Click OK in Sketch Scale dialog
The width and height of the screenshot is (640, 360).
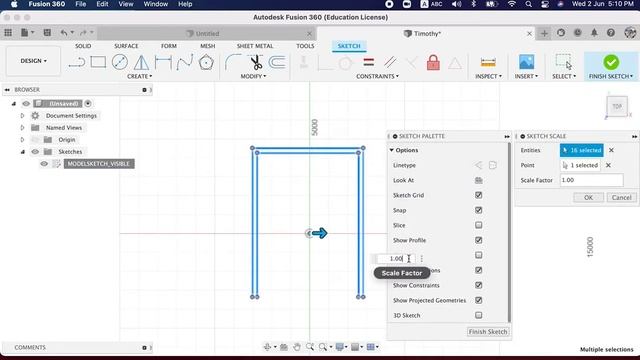click(588, 198)
